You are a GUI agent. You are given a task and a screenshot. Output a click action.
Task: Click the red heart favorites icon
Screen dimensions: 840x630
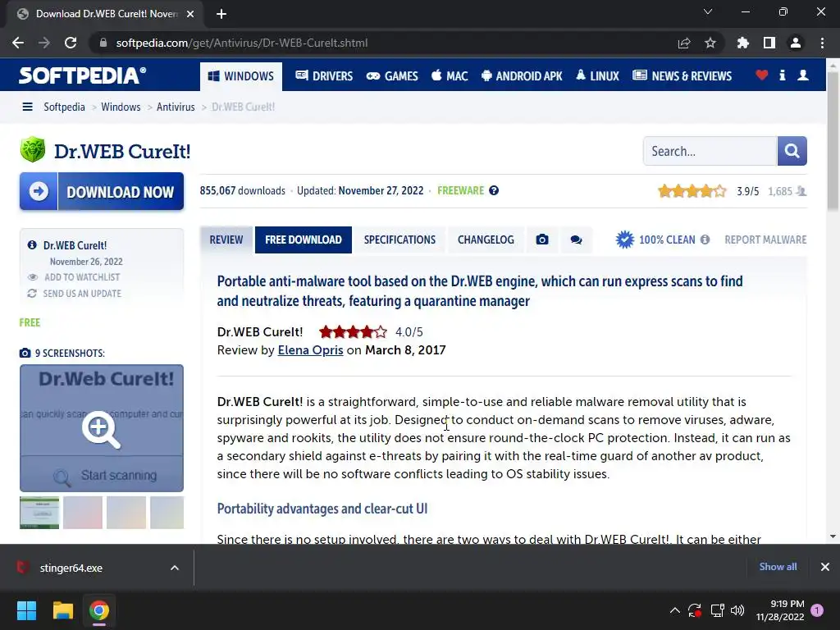point(762,75)
